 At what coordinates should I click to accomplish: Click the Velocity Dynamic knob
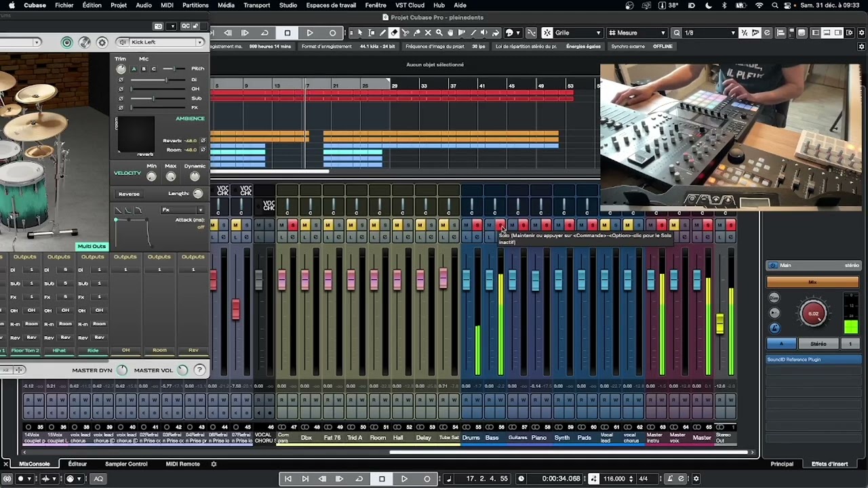[x=195, y=176]
